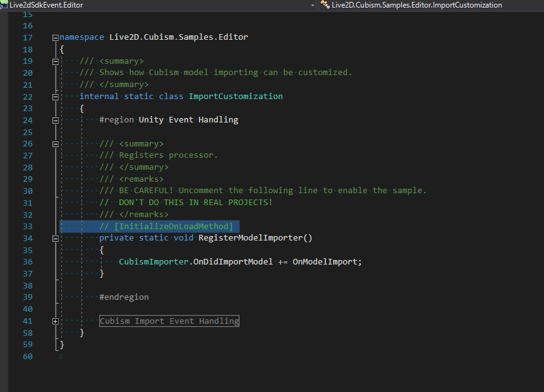Click the collapsed Cubism Import Event Handling box
544x392 pixels.
[x=169, y=321]
